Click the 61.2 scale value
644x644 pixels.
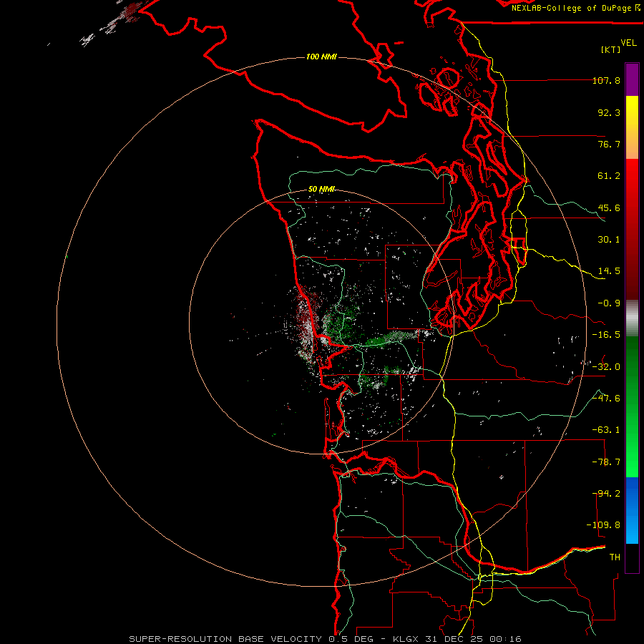[609, 176]
